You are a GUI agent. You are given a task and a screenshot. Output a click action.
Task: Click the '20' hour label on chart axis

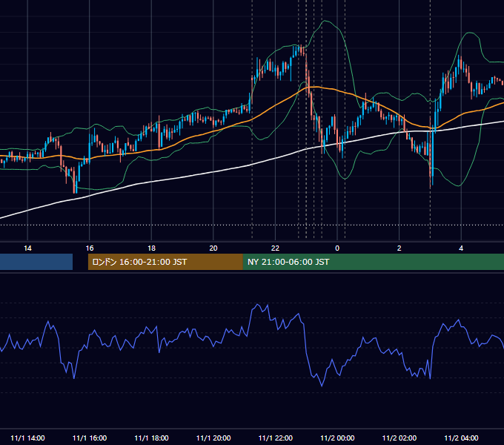[213, 248]
